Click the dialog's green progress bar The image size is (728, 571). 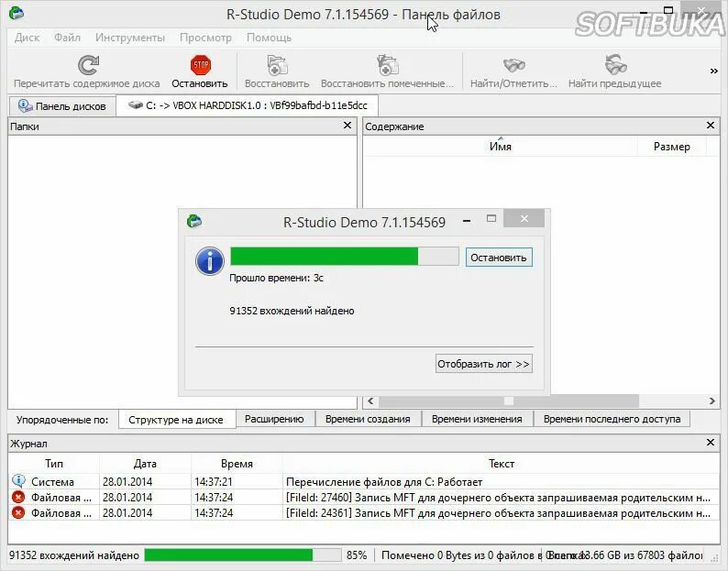coord(345,257)
